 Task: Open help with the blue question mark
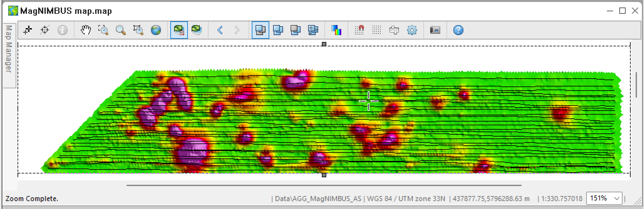coord(458,30)
